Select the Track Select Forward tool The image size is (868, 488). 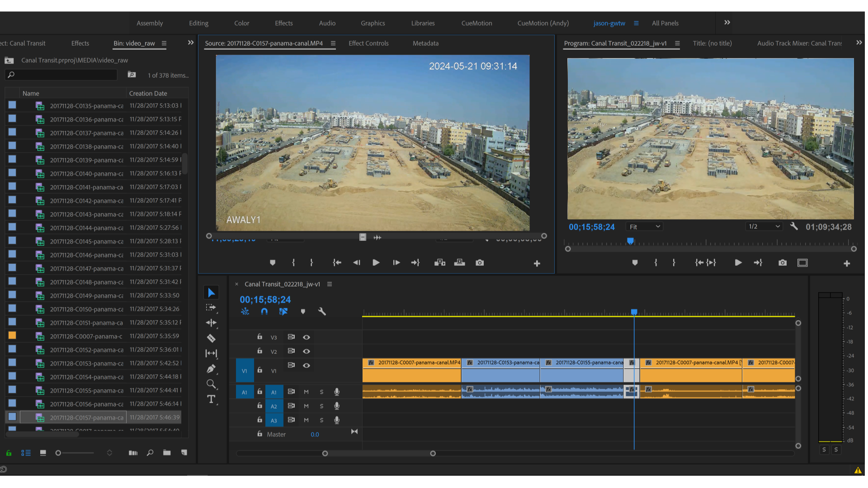(211, 308)
